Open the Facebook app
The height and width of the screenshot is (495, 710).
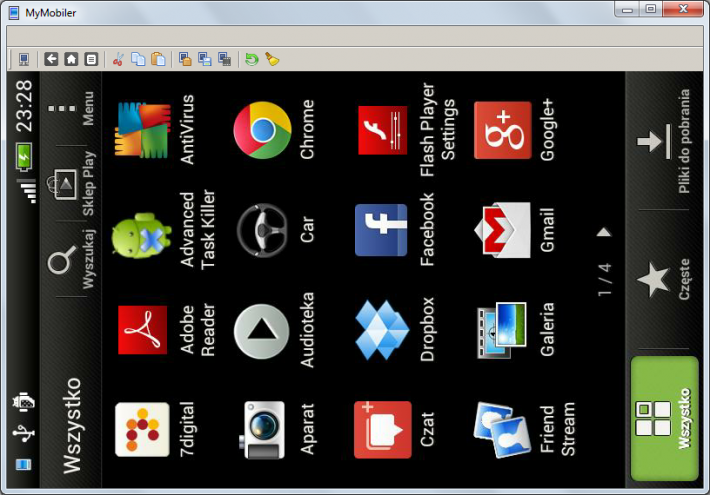click(381, 230)
